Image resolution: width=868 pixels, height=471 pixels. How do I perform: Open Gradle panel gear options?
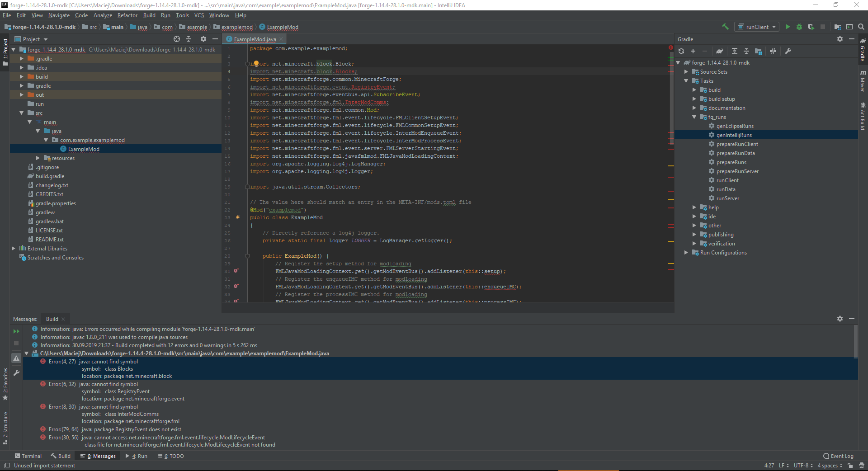(x=840, y=39)
